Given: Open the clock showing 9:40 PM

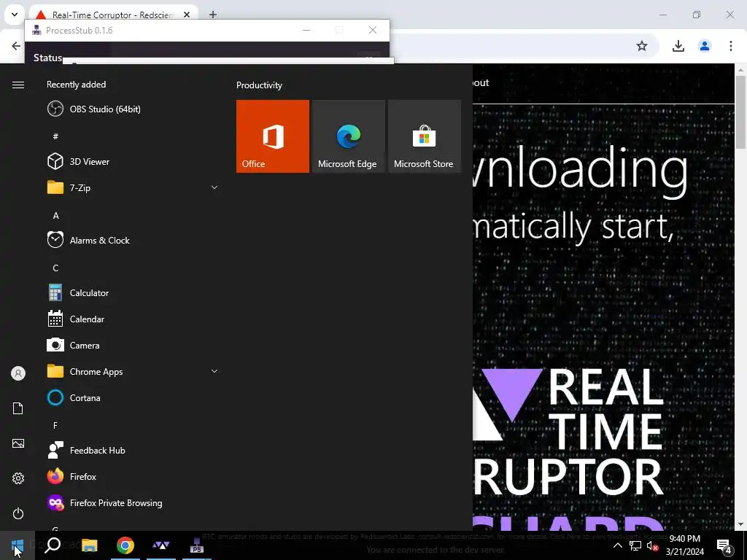Looking at the screenshot, I should coord(684,545).
